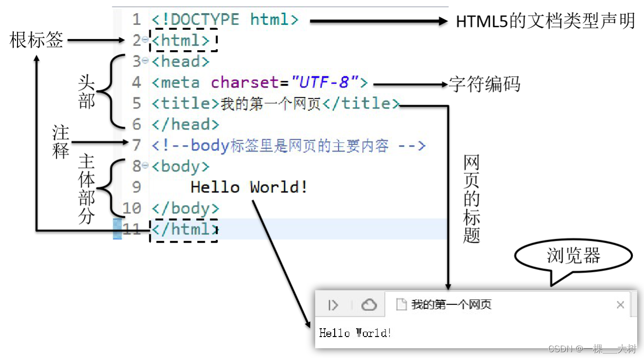The width and height of the screenshot is (644, 358).
Task: Close the browser window with the × button
Action: click(x=621, y=304)
